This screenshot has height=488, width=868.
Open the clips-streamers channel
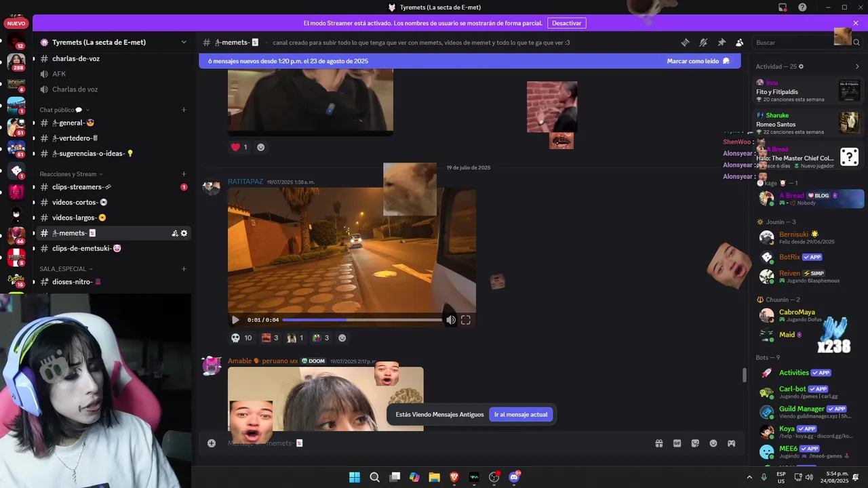coord(112,187)
